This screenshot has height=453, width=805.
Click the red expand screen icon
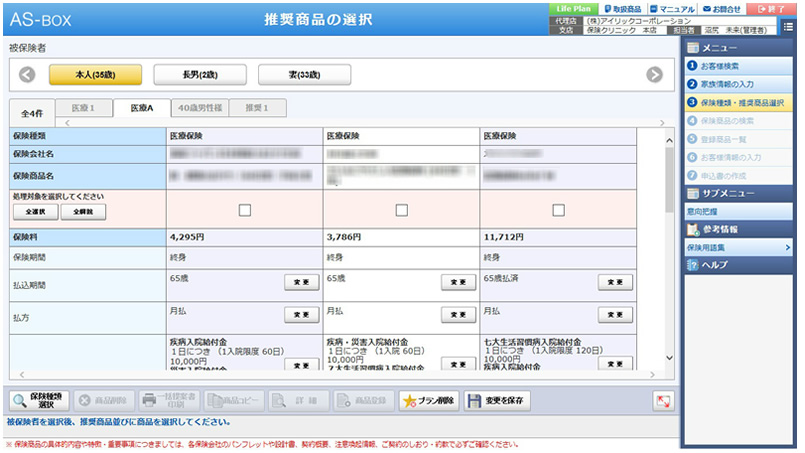point(663,401)
